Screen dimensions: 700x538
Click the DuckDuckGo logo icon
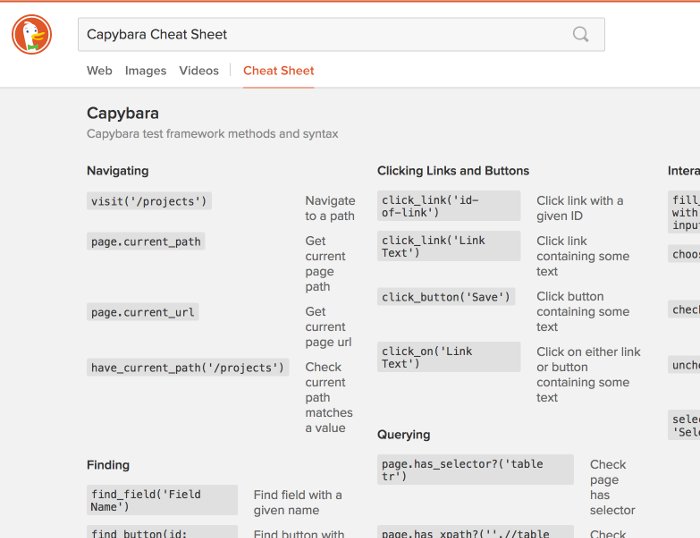point(32,34)
